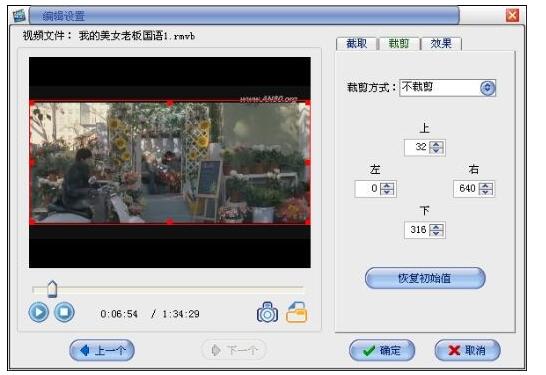Decrease the 下 (bottom) crop value
This screenshot has height=375, width=546.
(436, 233)
